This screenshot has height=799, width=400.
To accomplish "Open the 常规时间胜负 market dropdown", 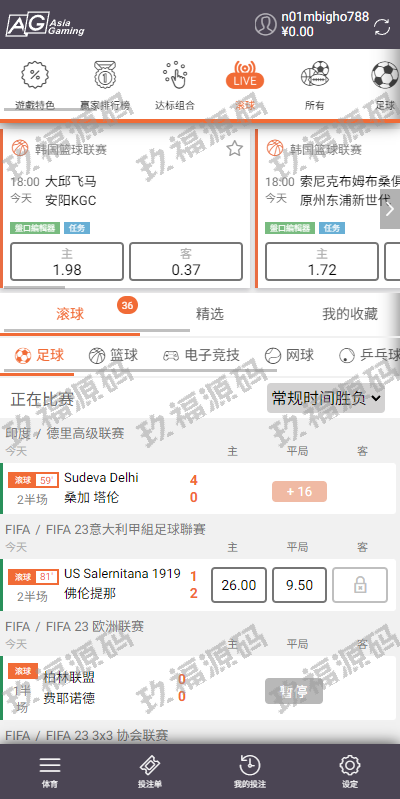I will tap(326, 398).
